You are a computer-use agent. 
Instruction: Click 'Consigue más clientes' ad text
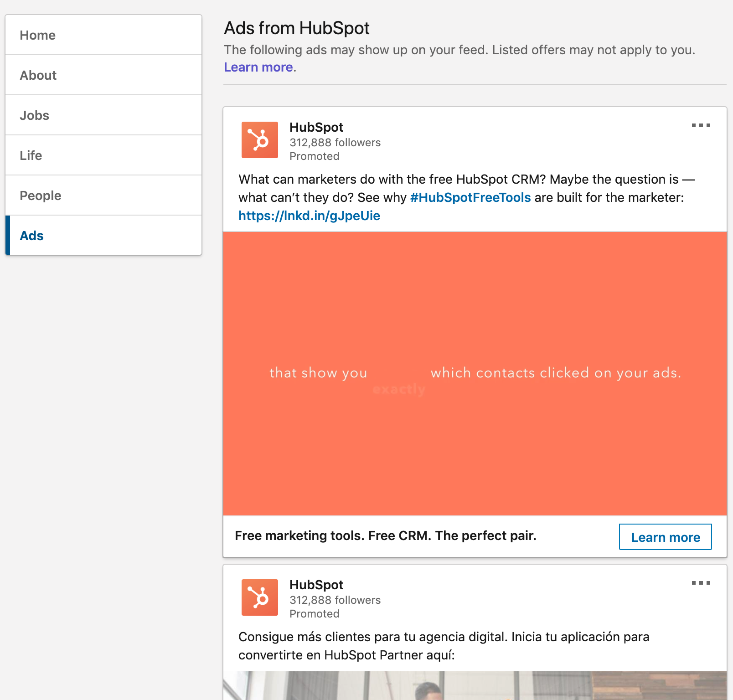pos(444,646)
